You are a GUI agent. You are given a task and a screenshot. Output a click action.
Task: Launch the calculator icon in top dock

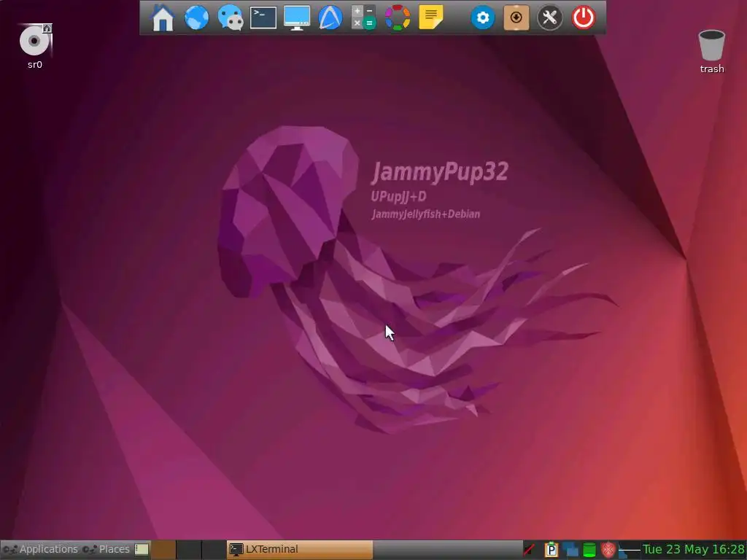pyautogui.click(x=364, y=17)
